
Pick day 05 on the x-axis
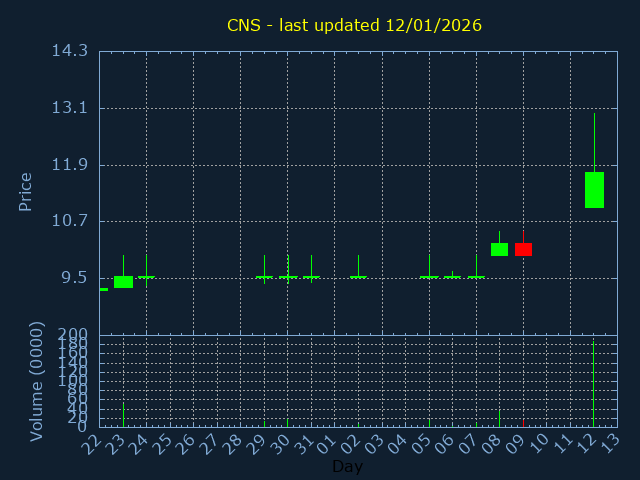(423, 444)
